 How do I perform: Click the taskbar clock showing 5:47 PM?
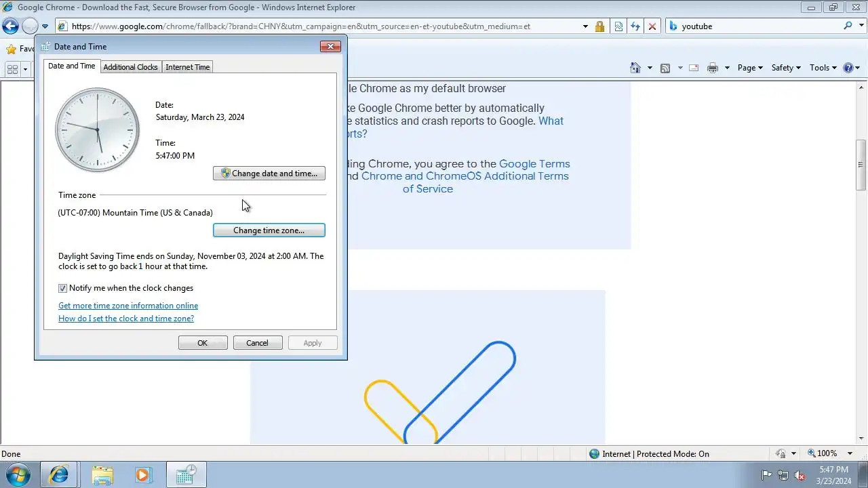tap(833, 475)
